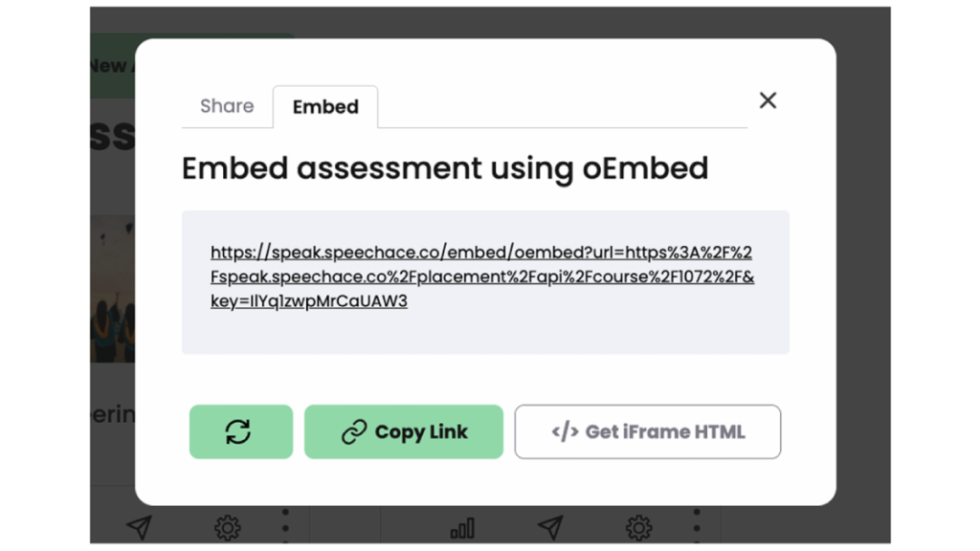
Task: Click the regenerate key refresh icon button
Action: click(240, 431)
